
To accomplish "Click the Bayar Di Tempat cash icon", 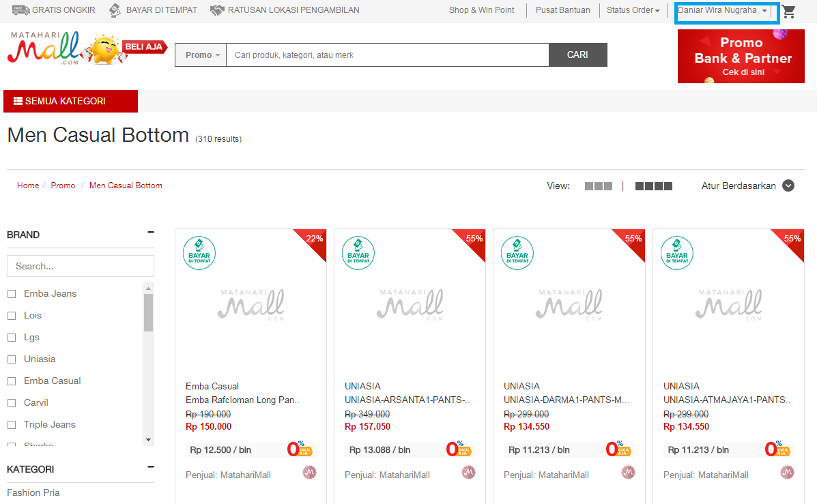I will 115,10.
